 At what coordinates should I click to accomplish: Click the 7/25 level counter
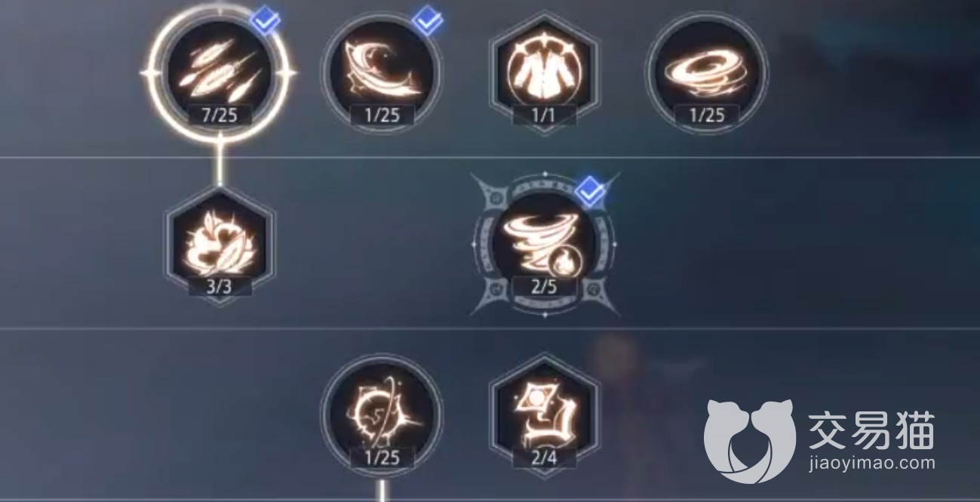(220, 115)
